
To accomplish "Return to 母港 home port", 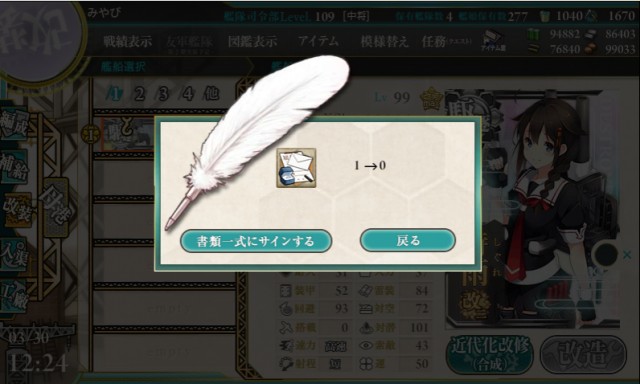I will point(56,207).
